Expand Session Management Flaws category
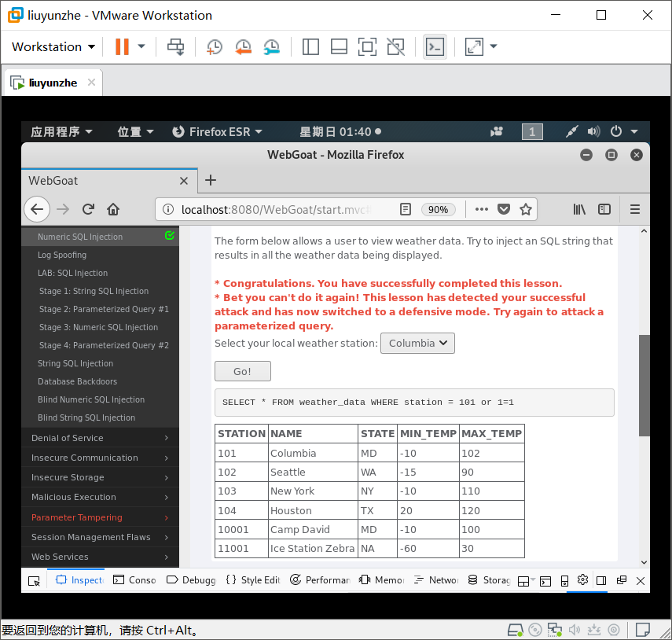This screenshot has width=672, height=640. coord(101,537)
